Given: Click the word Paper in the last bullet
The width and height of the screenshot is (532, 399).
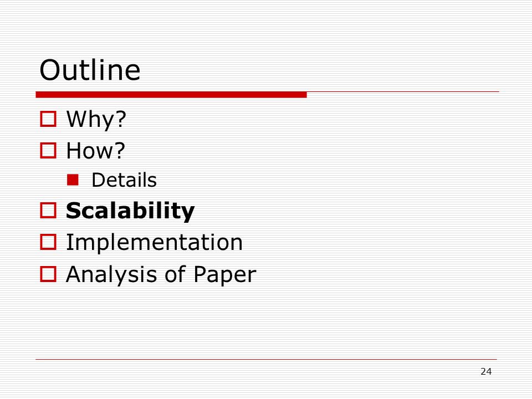Looking at the screenshot, I should [225, 275].
